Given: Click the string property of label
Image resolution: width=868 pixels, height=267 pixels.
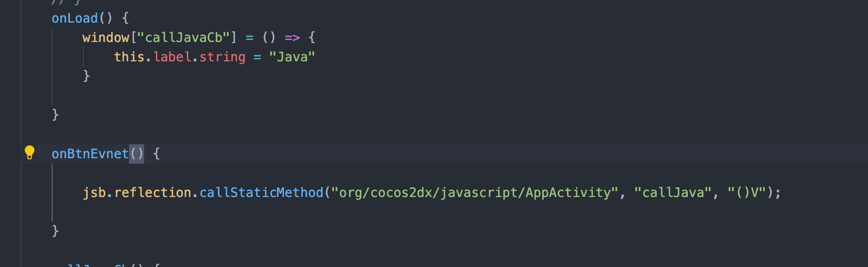Looking at the screenshot, I should (x=222, y=57).
